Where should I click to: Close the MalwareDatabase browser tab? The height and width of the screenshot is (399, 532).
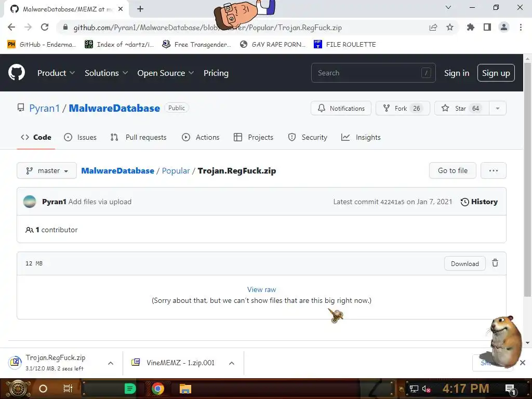(121, 9)
